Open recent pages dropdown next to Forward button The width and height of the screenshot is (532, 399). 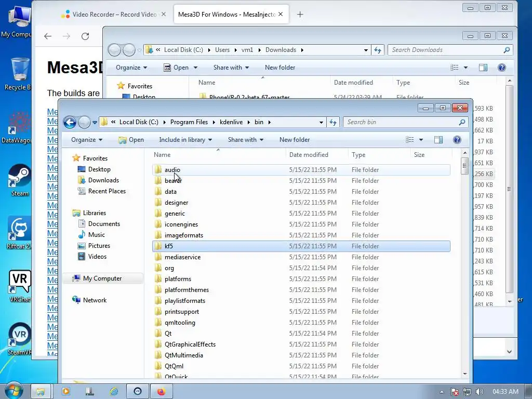point(95,123)
